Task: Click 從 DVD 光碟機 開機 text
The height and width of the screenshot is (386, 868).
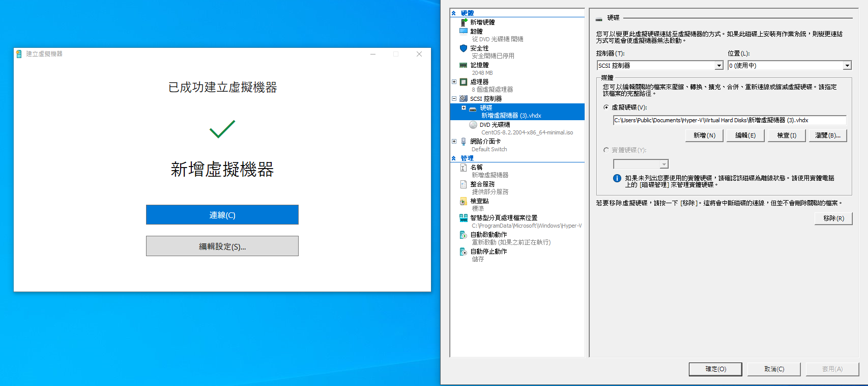Action: click(497, 39)
